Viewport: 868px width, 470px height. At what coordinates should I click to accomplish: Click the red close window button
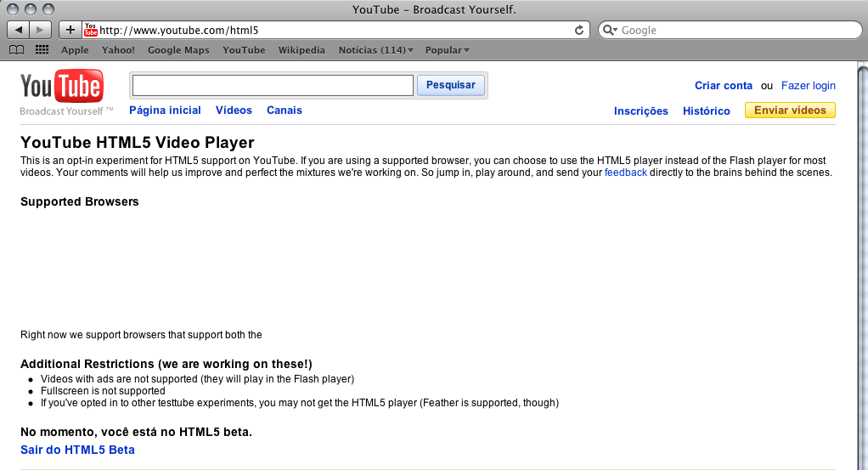pyautogui.click(x=13, y=9)
